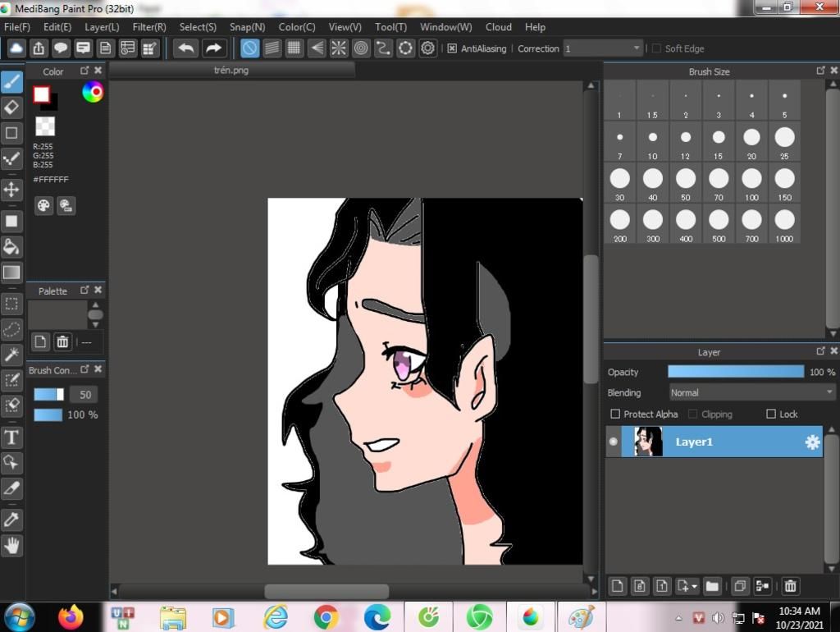
Task: Duplicate the current layer
Action: [740, 586]
